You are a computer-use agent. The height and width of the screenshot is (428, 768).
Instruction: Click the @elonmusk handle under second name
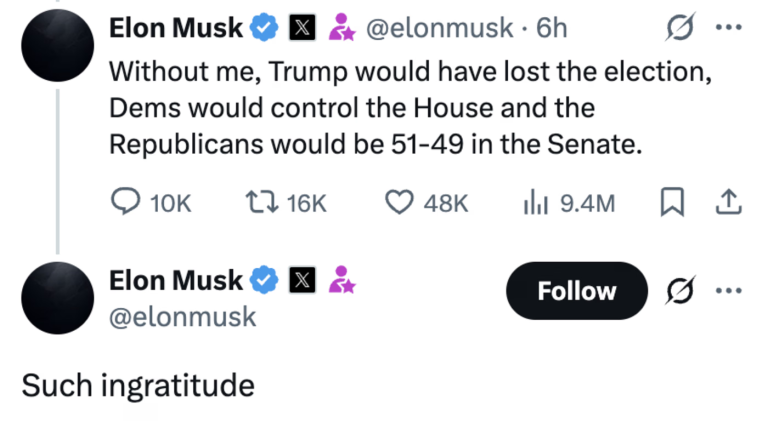pos(183,317)
